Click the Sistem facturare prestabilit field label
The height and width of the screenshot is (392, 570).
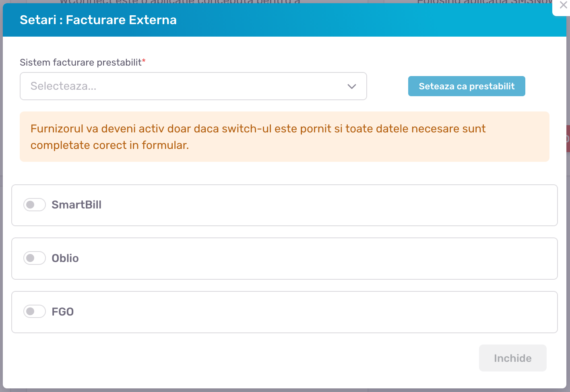click(x=81, y=62)
